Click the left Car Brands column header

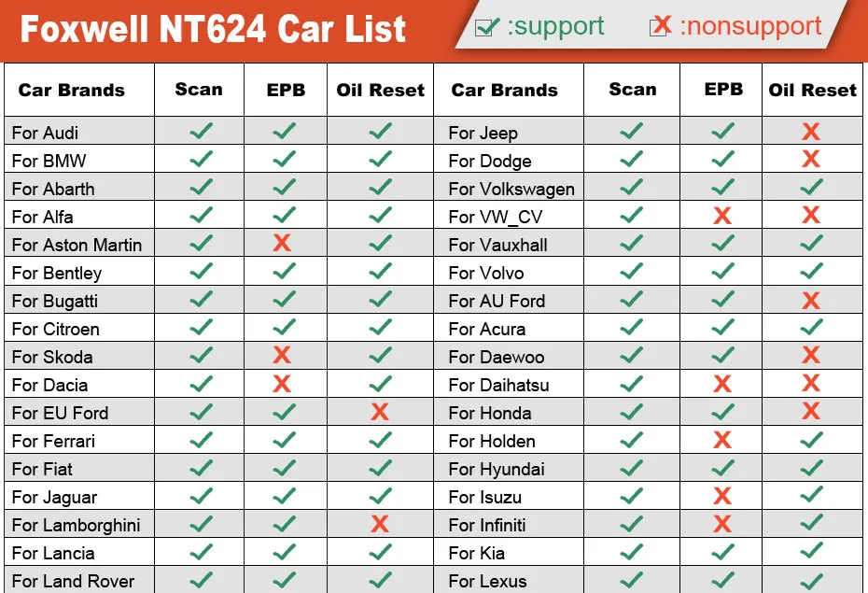[x=72, y=90]
